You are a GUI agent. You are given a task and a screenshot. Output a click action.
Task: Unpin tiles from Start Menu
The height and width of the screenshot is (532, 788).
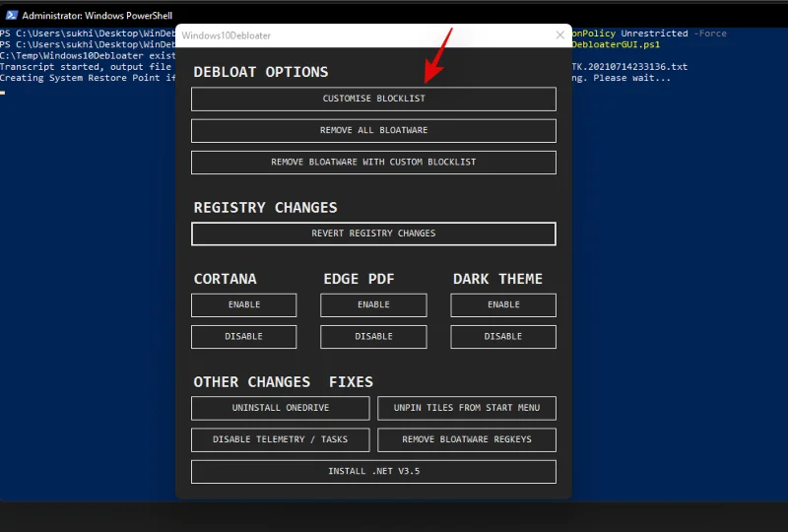(x=467, y=408)
